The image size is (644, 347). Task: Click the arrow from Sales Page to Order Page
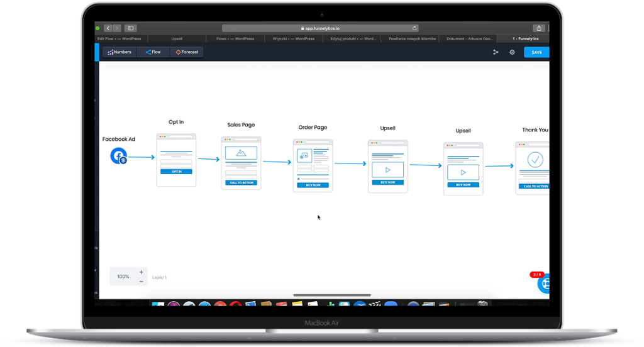(x=277, y=162)
